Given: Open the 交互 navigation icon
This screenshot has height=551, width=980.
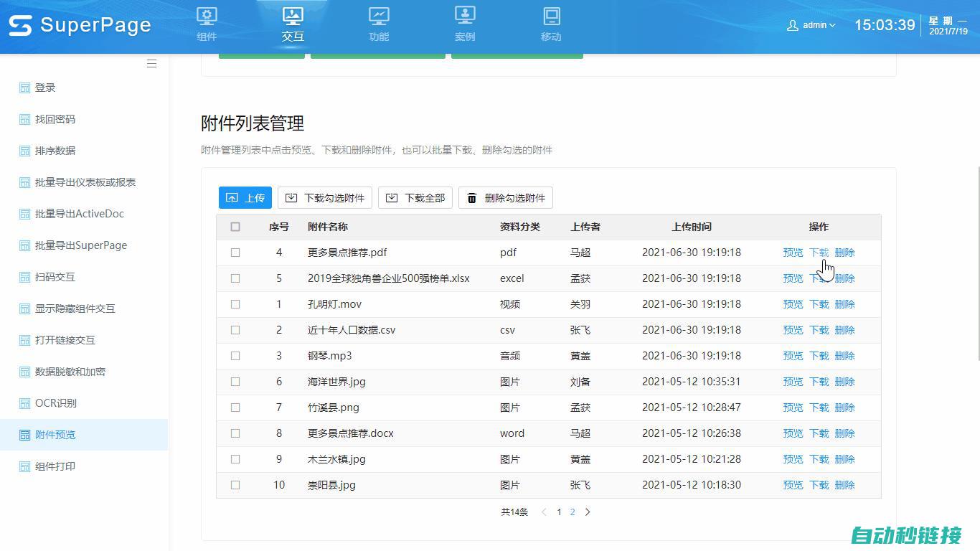Looking at the screenshot, I should (293, 16).
